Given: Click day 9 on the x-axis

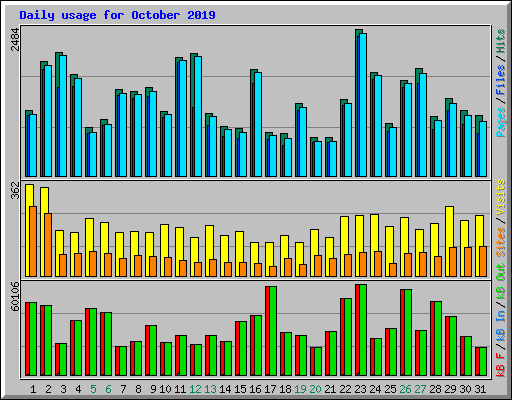Looking at the screenshot, I should [153, 389].
